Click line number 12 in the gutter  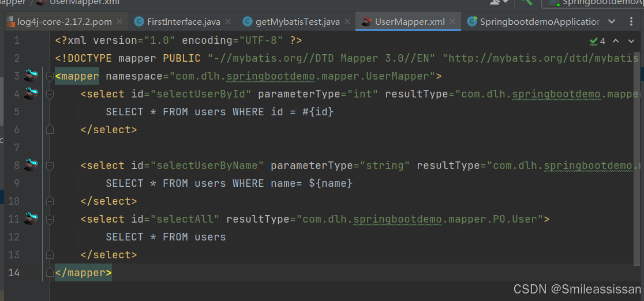[x=13, y=237]
